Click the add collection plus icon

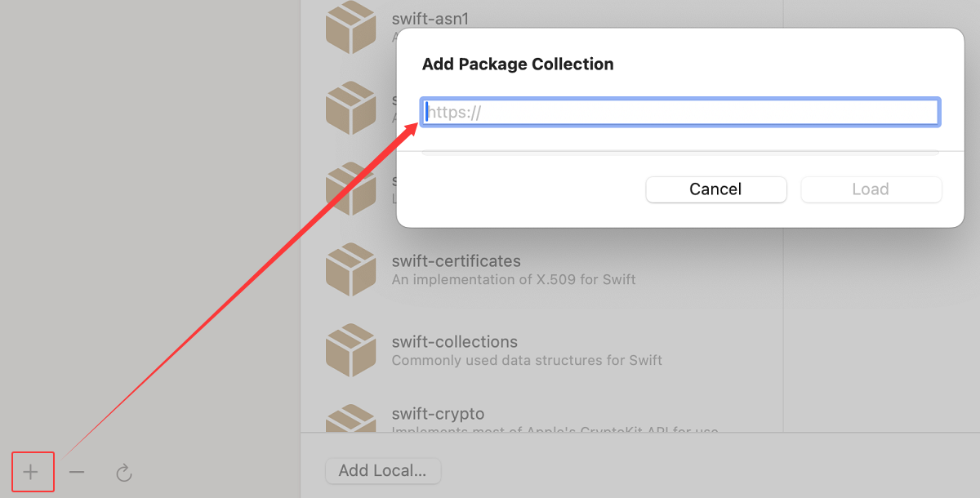pyautogui.click(x=31, y=472)
